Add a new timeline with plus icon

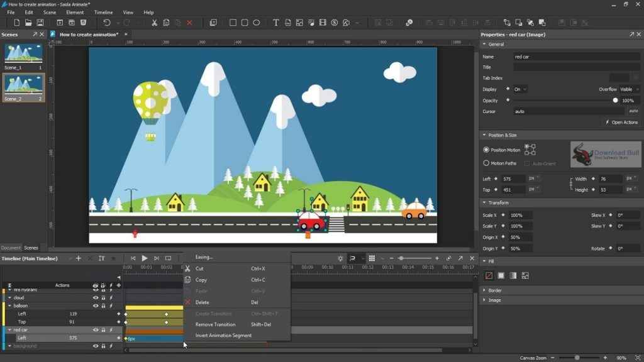79,258
